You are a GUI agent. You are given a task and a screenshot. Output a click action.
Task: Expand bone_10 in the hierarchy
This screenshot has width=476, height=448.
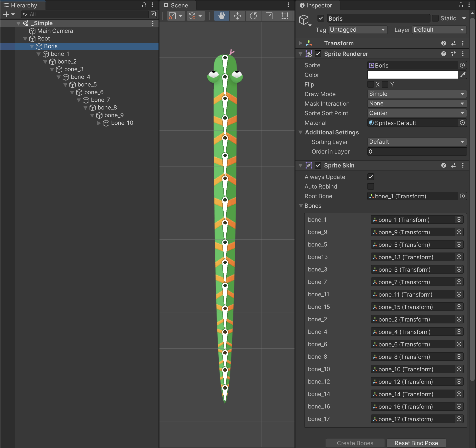99,123
